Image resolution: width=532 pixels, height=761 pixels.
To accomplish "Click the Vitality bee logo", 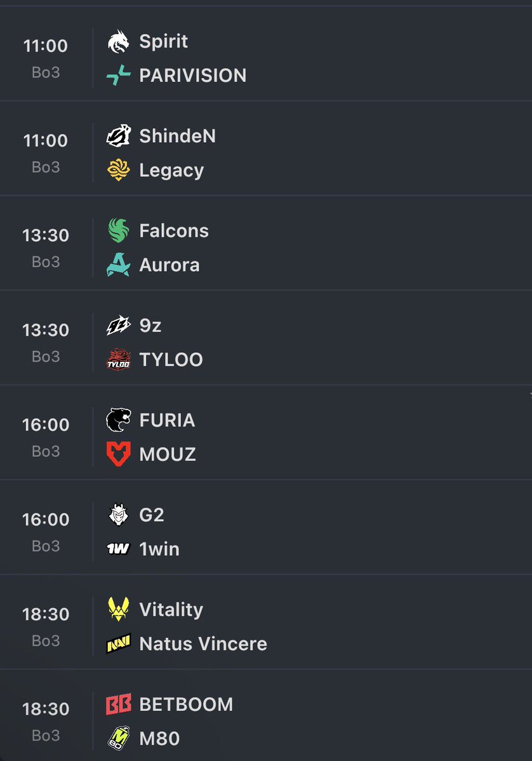I will (119, 609).
